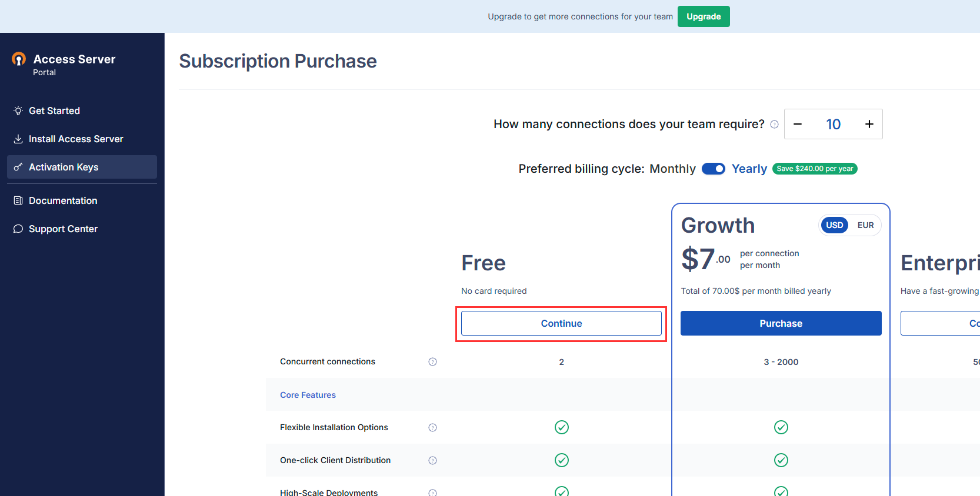This screenshot has height=496, width=980.
Task: Click Free plan checkmark for Flexible Installation Options
Action: [x=562, y=427]
